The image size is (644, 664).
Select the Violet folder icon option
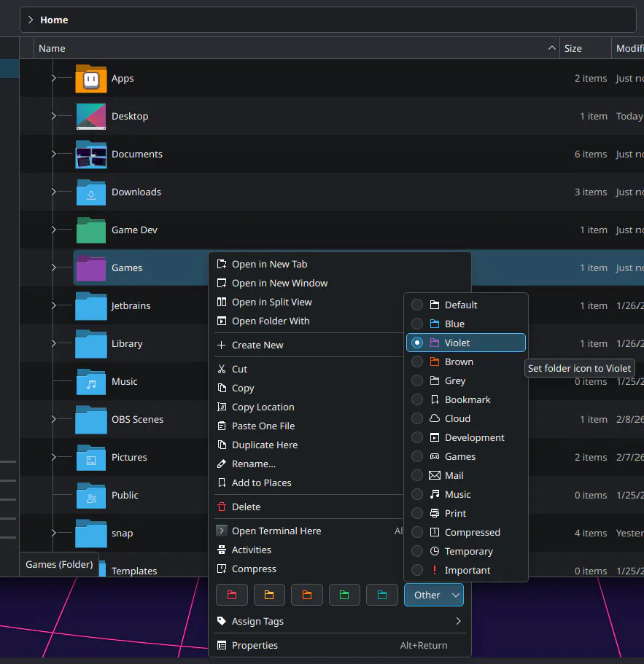pos(466,343)
